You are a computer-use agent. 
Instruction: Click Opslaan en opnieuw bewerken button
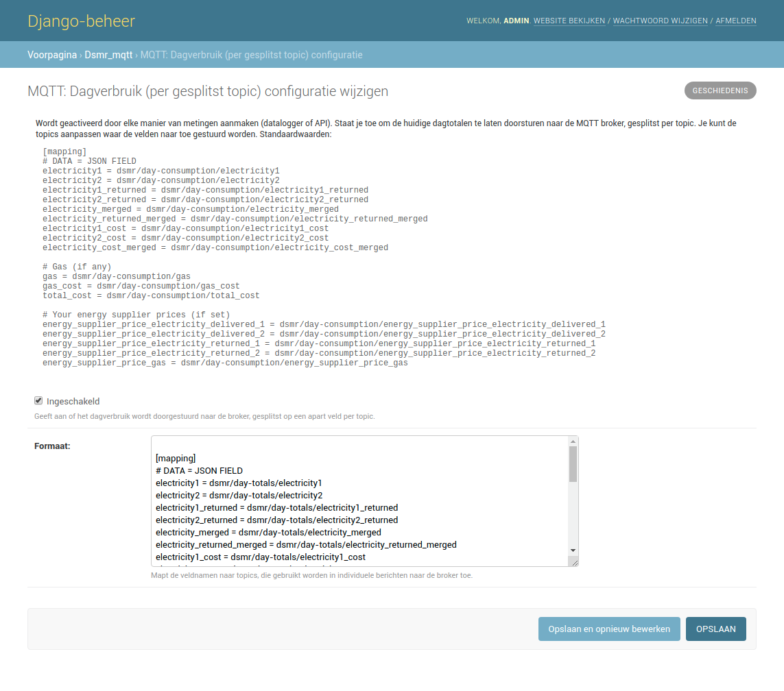(609, 629)
